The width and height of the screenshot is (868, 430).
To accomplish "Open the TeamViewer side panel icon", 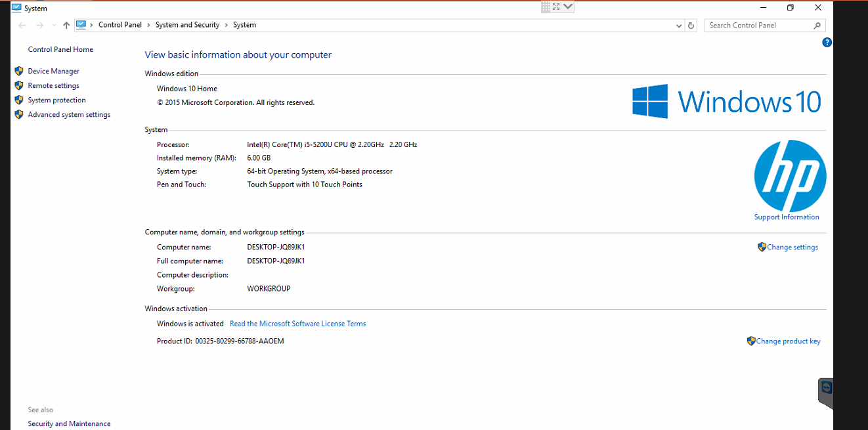I will 826,388.
